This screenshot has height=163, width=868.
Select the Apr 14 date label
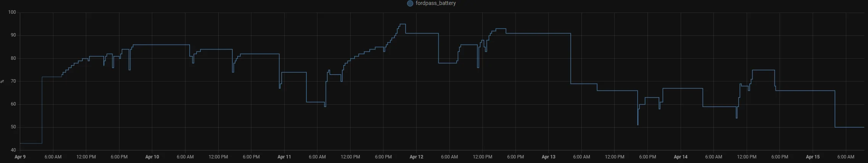pyautogui.click(x=681, y=157)
